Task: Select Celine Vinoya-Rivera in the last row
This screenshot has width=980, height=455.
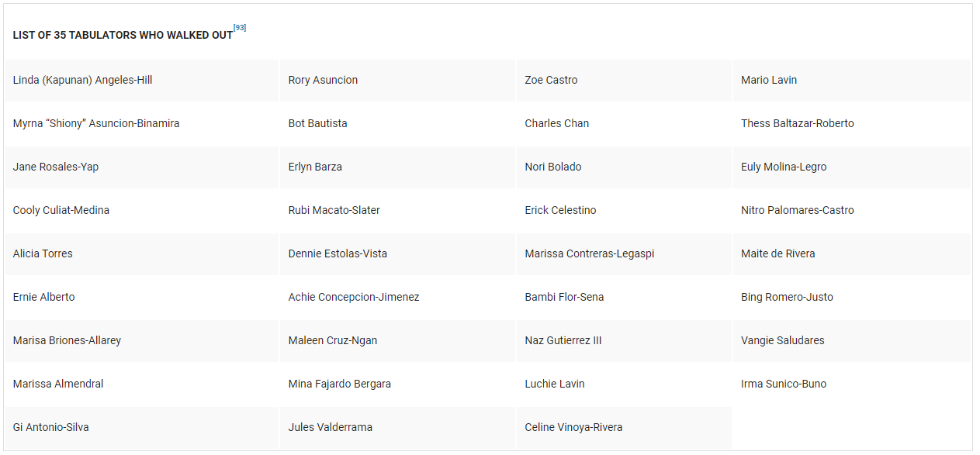Action: 573,427
